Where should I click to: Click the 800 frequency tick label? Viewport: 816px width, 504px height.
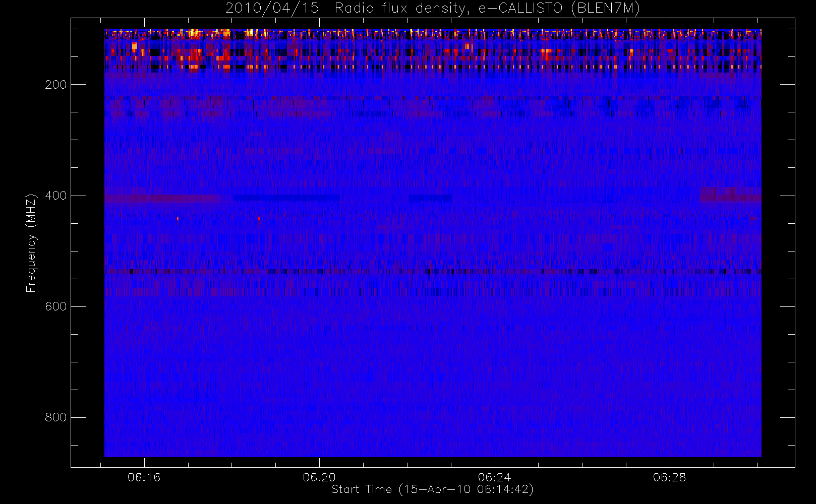tap(56, 417)
